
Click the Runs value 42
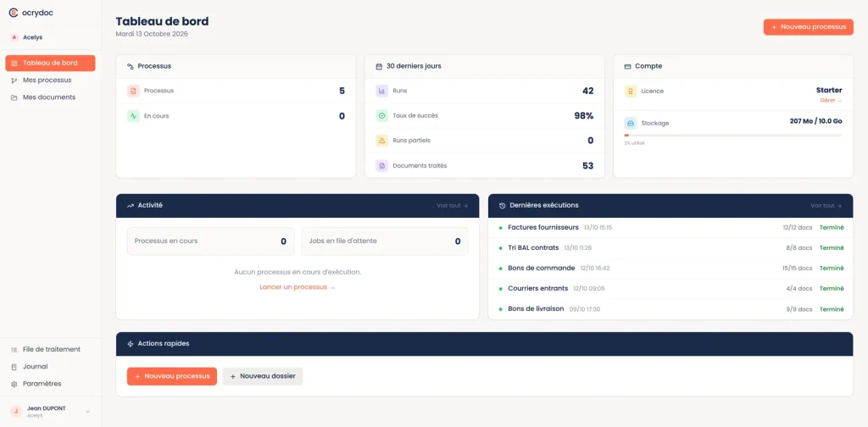click(588, 91)
